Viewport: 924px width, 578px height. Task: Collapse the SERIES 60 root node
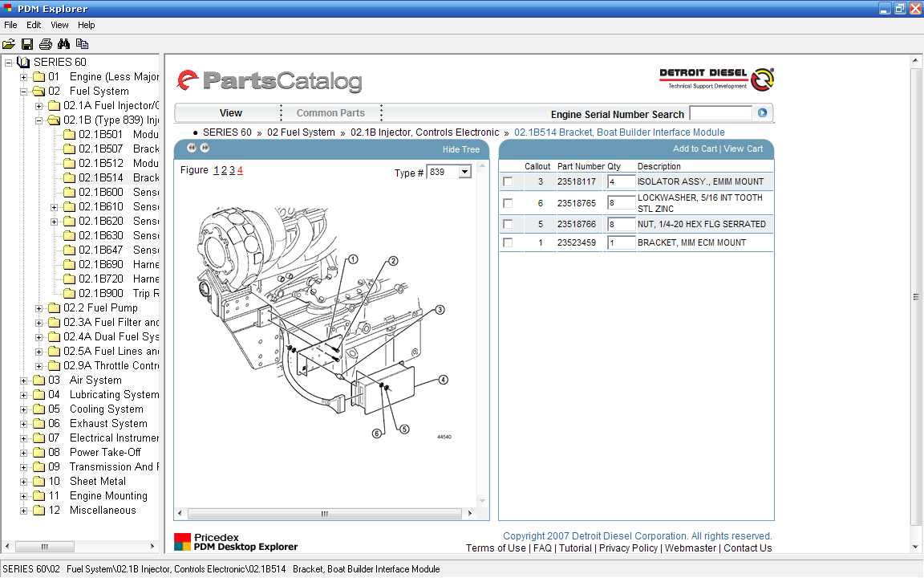pyautogui.click(x=8, y=63)
